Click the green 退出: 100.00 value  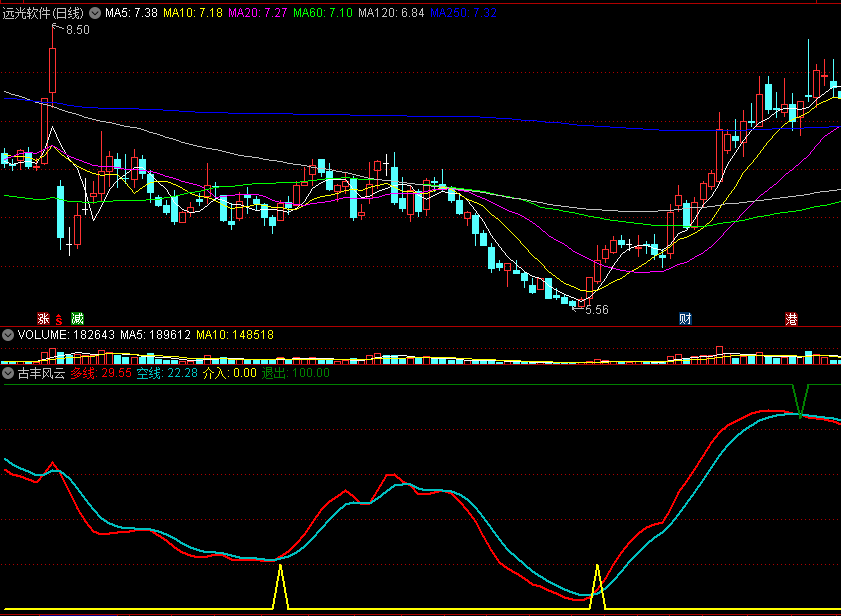click(296, 373)
